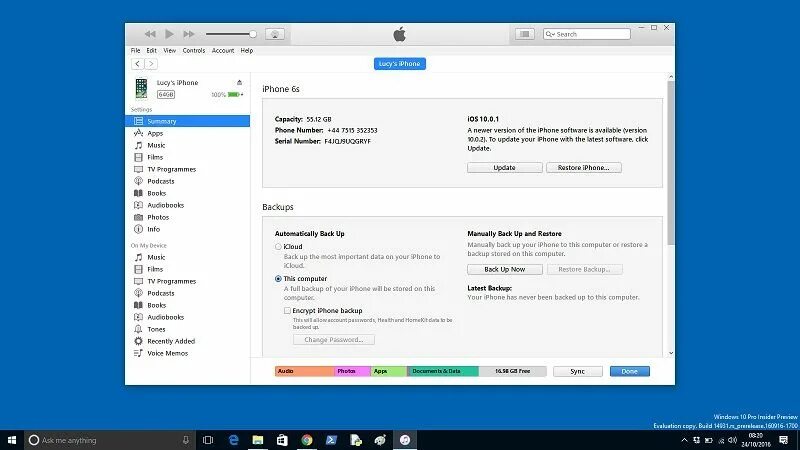Enable Encrypt iPhone backup checkbox

(x=287, y=310)
